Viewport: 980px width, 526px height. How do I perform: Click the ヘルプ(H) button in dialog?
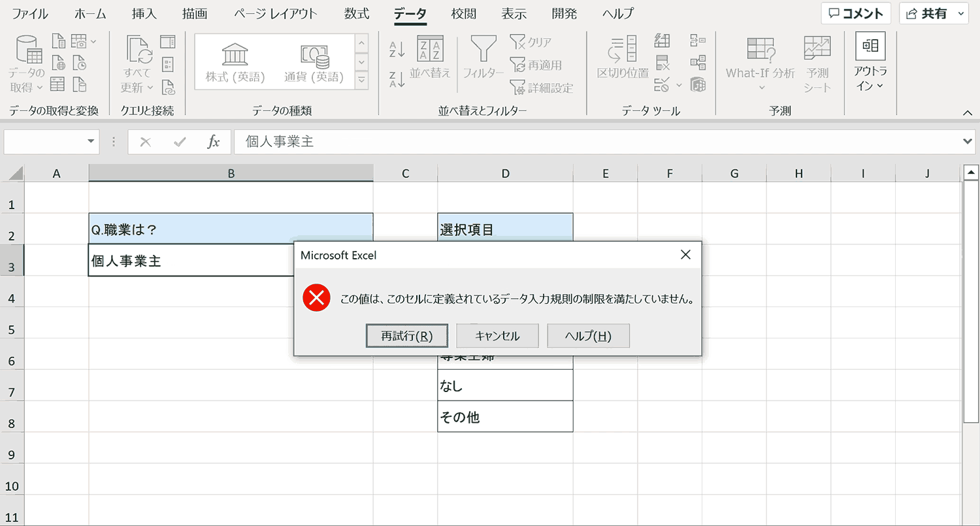(588, 336)
